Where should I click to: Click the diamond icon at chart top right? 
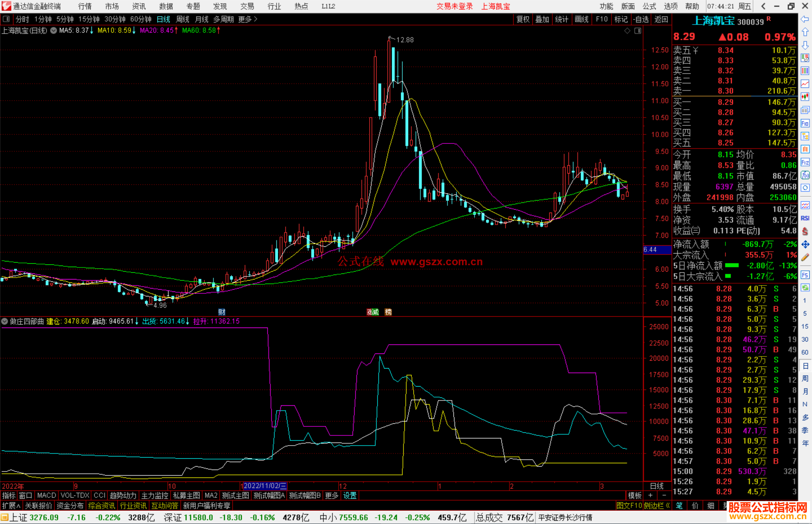pos(627,31)
